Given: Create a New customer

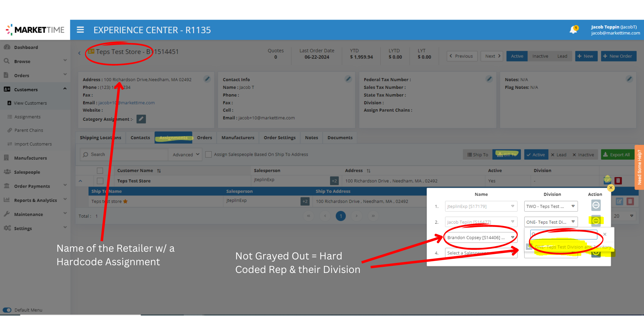Looking at the screenshot, I should [x=586, y=56].
